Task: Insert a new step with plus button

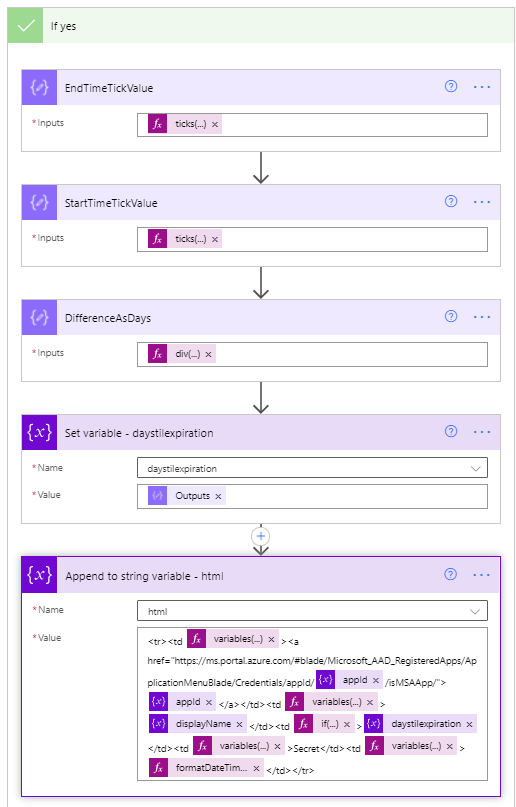Action: coord(261,536)
